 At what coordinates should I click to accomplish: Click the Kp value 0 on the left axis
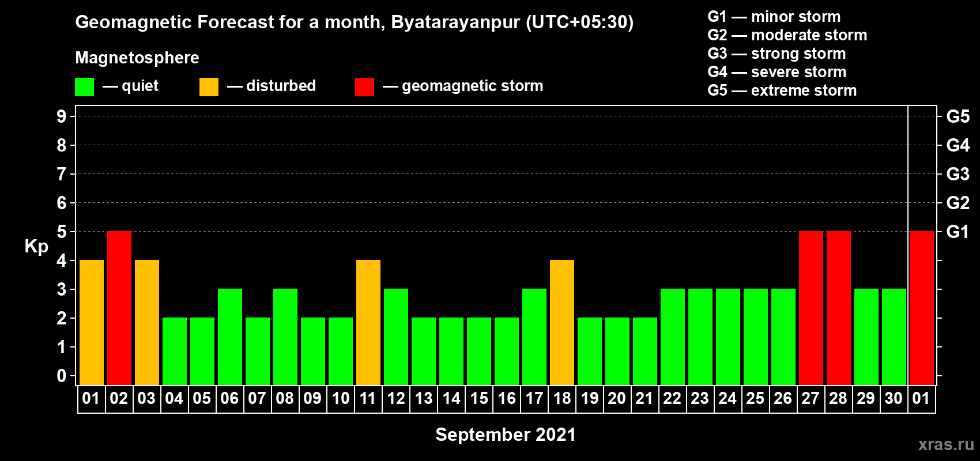tap(62, 376)
